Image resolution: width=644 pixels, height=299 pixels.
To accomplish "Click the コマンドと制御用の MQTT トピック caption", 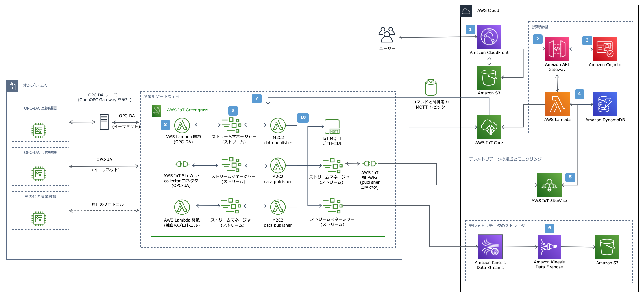I will (x=430, y=104).
